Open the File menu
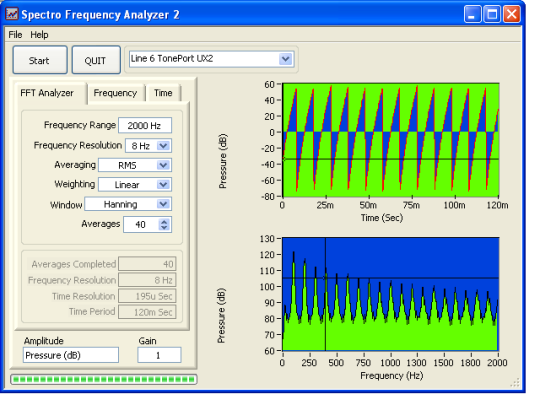 (15, 35)
